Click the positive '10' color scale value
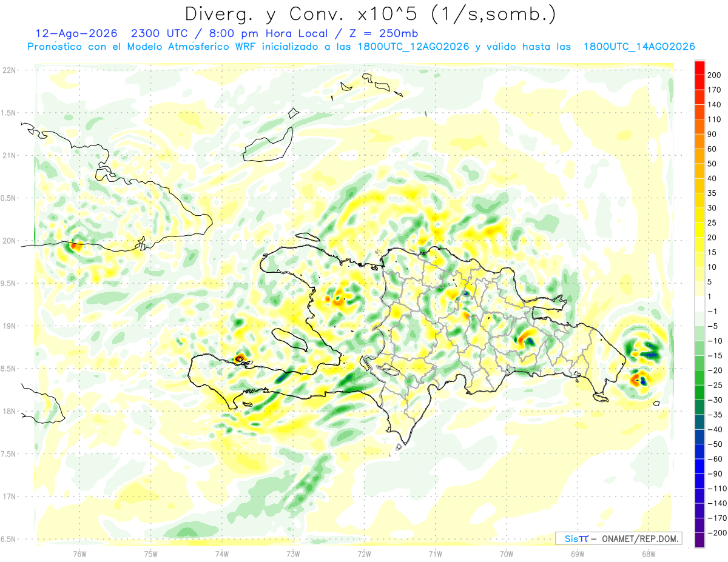The image size is (728, 562). pyautogui.click(x=712, y=267)
